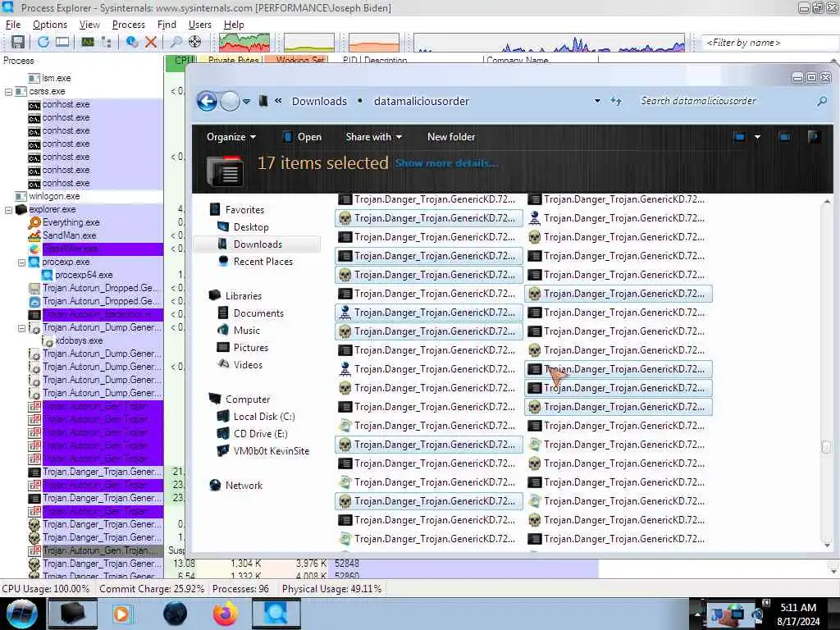840x630 pixels.
Task: Click the Explorer vertical scrollbar thumb
Action: coord(827,446)
